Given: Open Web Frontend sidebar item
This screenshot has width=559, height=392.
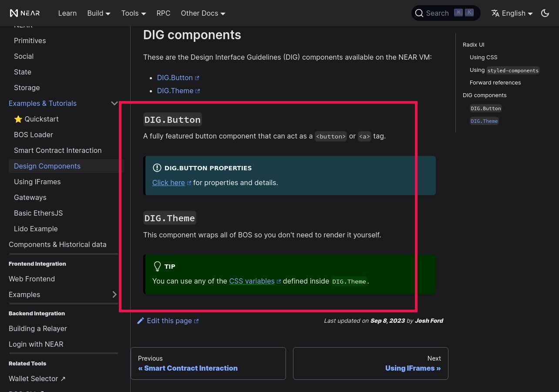Looking at the screenshot, I should (32, 279).
